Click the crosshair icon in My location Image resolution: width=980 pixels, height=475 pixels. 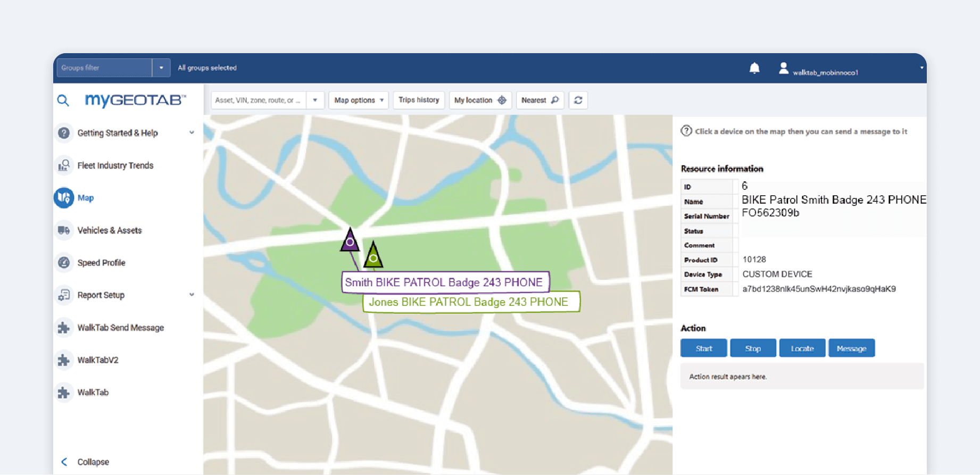(x=502, y=100)
